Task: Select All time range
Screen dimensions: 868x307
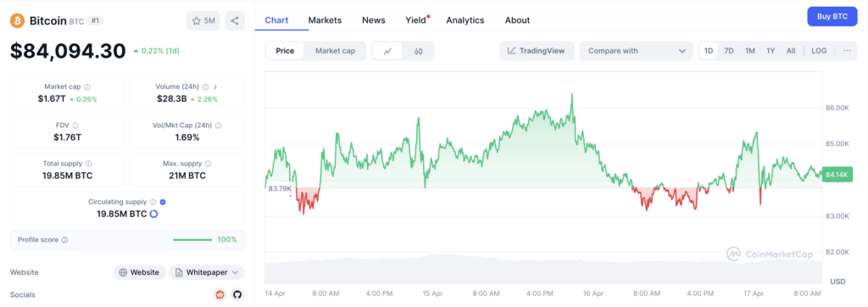Action: pos(791,50)
